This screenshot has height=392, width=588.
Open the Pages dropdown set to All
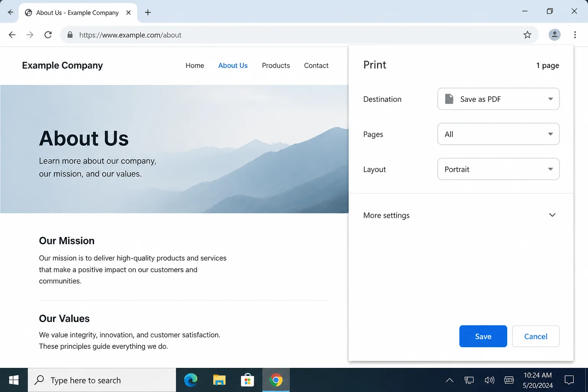(x=498, y=134)
